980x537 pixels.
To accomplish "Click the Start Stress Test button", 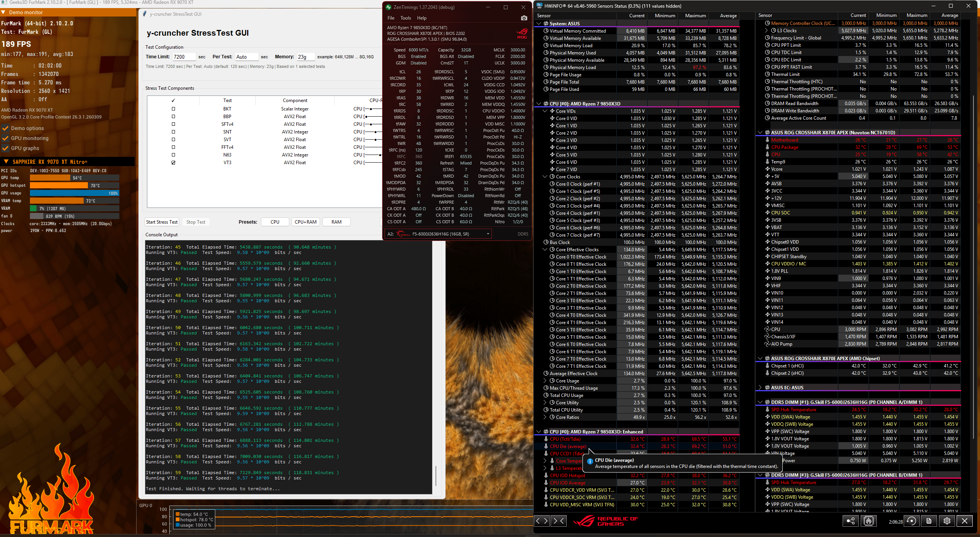I will pos(162,222).
